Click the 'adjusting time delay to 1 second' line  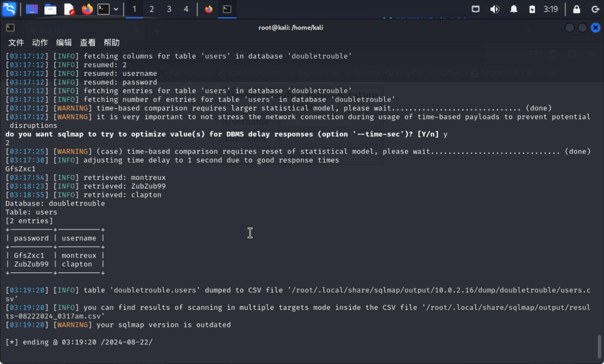pyautogui.click(x=172, y=160)
